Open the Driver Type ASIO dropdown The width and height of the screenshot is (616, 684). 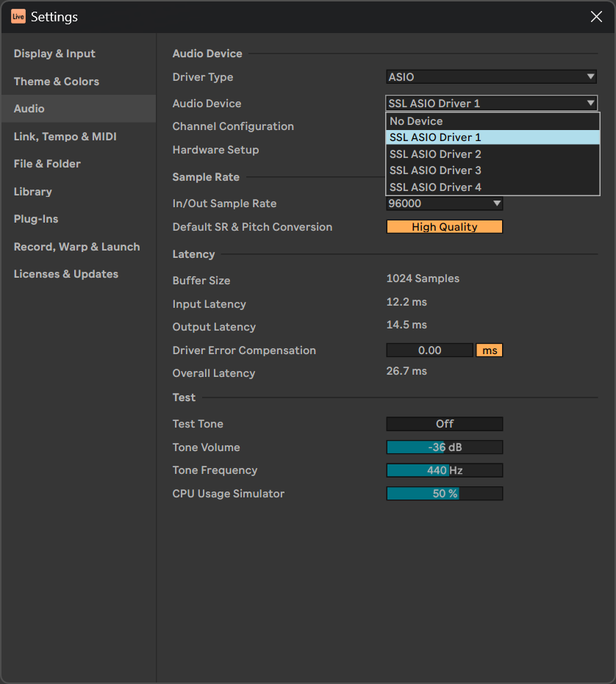click(491, 76)
